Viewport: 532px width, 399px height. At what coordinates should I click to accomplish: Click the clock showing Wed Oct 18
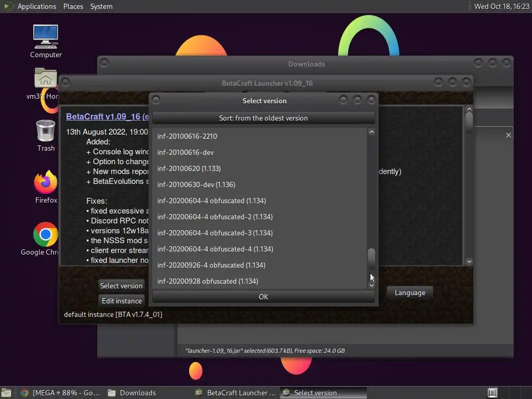[501, 6]
